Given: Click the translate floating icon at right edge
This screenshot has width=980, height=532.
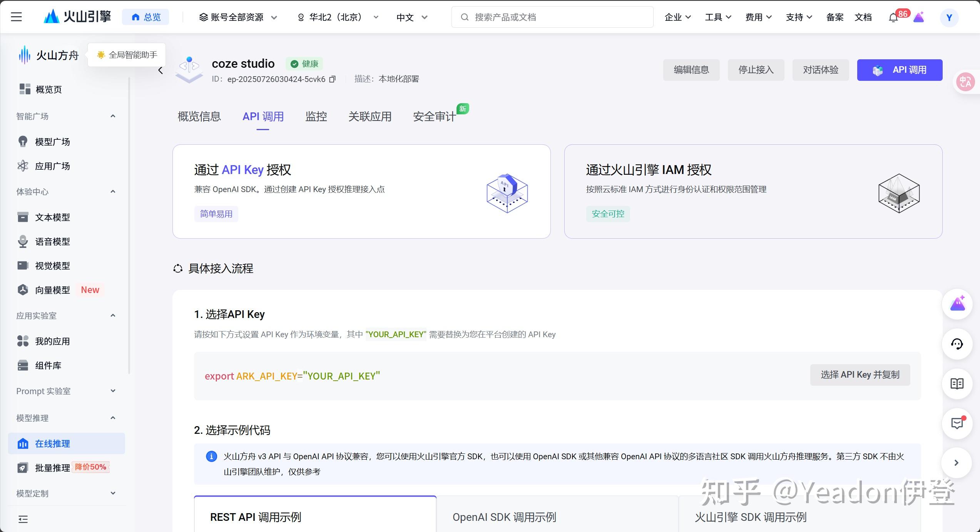Looking at the screenshot, I should tap(965, 82).
